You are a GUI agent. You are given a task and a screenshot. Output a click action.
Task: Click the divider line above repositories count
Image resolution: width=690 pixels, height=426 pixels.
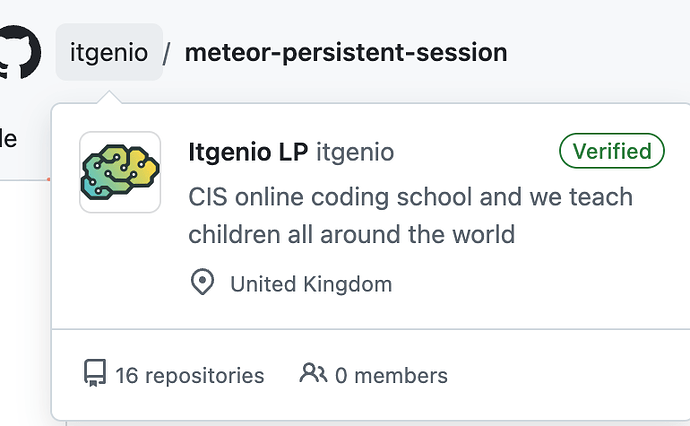click(371, 329)
